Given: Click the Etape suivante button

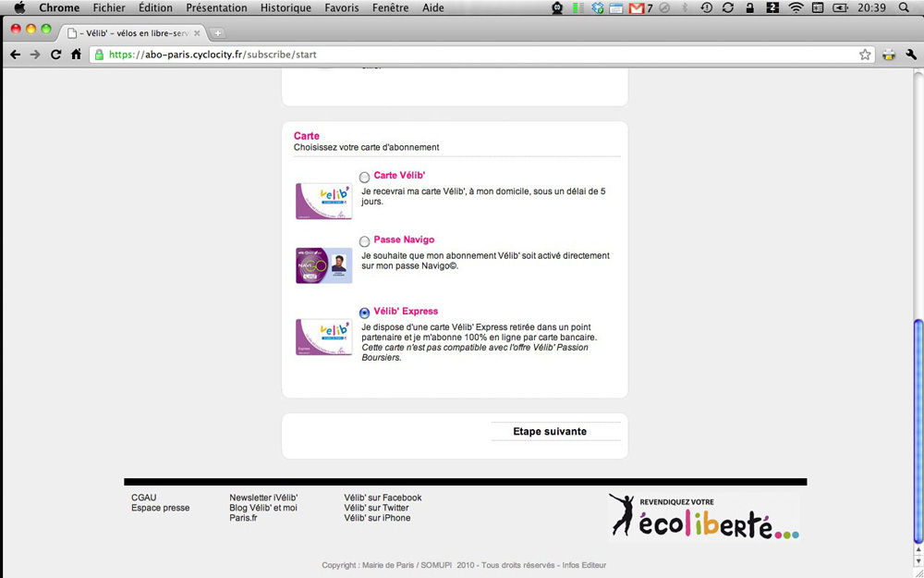Looking at the screenshot, I should click(x=550, y=432).
